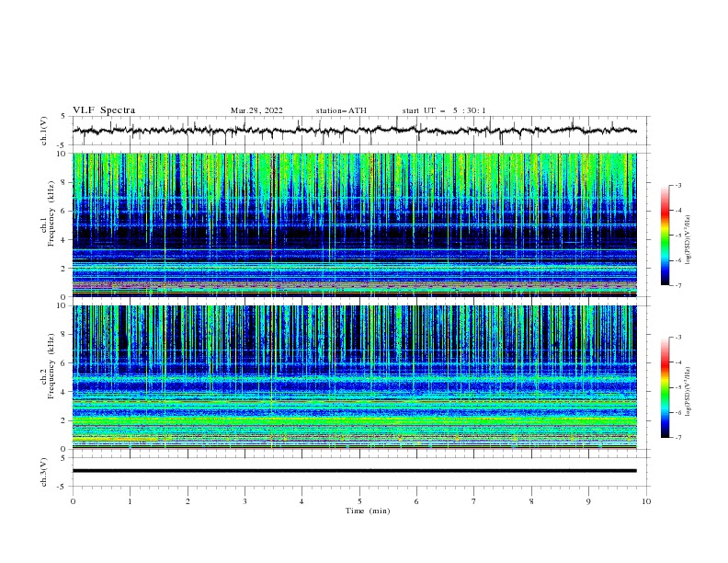Click the "Time (min)" axis label
This screenshot has width=728, height=563.
(368, 511)
